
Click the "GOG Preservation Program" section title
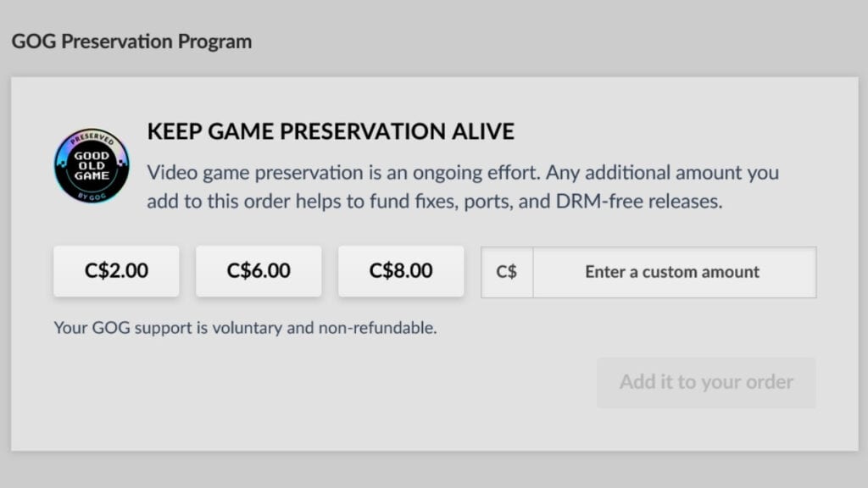131,41
